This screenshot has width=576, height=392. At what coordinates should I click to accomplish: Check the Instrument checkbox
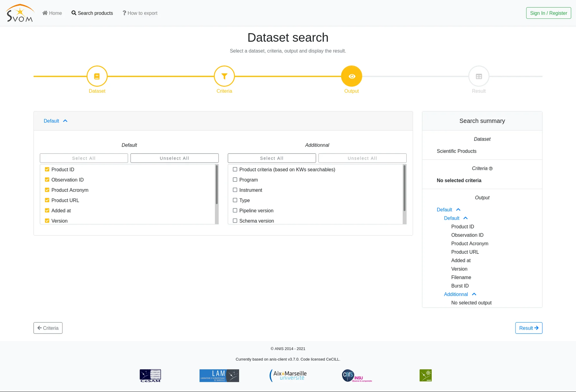235,190
